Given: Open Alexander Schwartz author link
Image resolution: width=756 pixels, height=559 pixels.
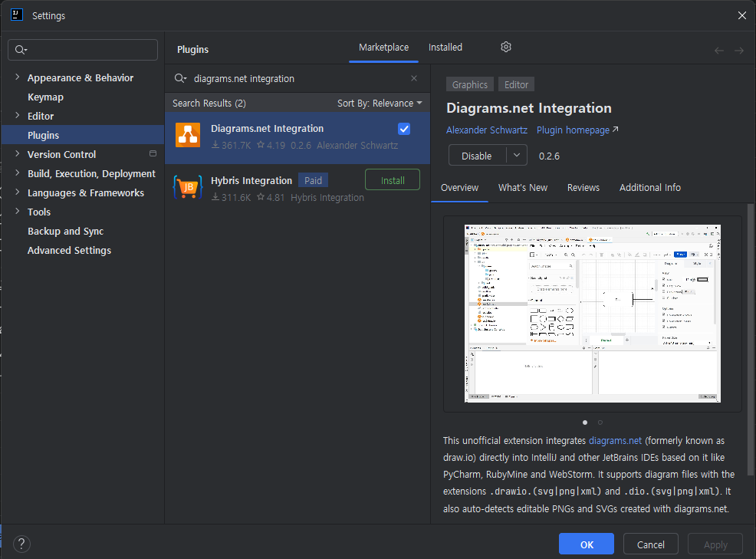Looking at the screenshot, I should [x=486, y=130].
